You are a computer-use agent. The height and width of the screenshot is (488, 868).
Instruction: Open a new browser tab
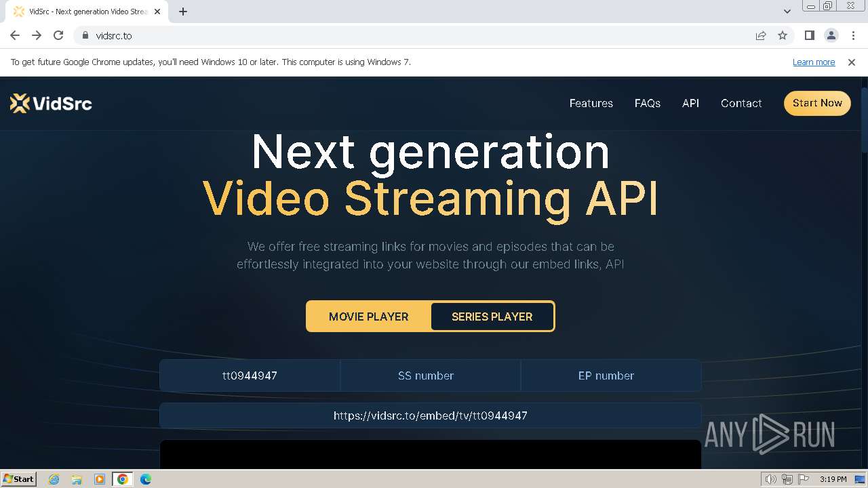point(183,12)
